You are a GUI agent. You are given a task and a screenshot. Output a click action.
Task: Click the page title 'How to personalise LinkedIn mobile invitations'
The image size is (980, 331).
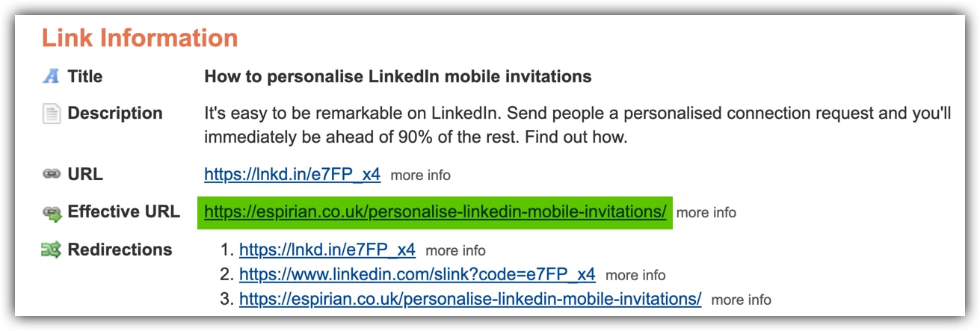point(398,76)
